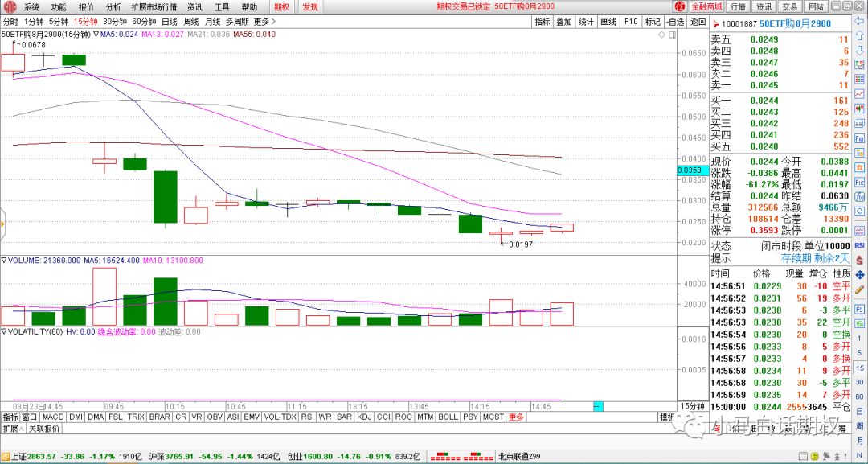Open the 15分钟 period selector below price axis
The width and height of the screenshot is (868, 464).
(x=693, y=406)
